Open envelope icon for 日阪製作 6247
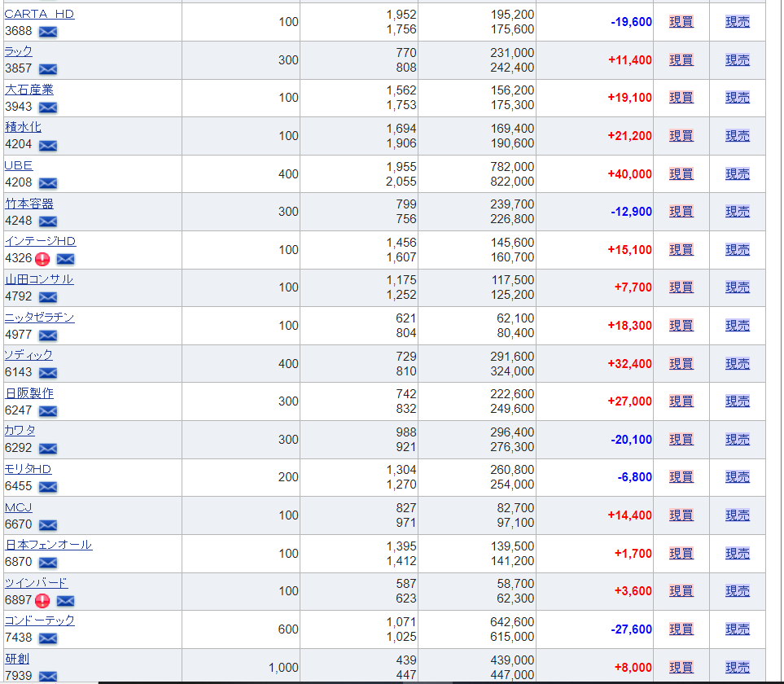Screen dimensions: 784x684 click(48, 411)
